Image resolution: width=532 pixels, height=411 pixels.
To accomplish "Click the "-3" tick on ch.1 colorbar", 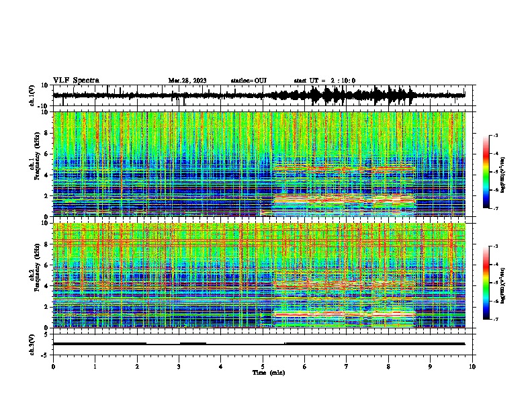I will coord(495,135).
